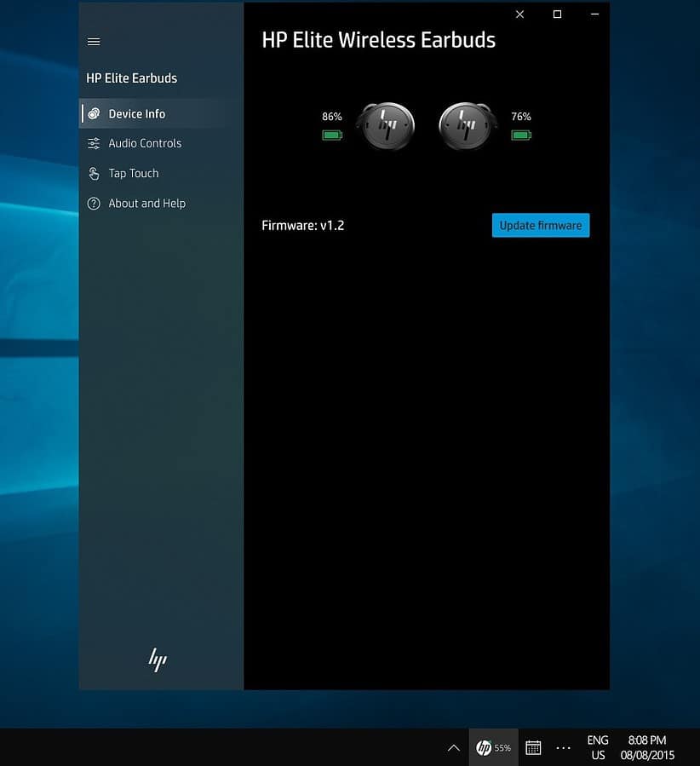Click the left earbud image

[x=386, y=125]
